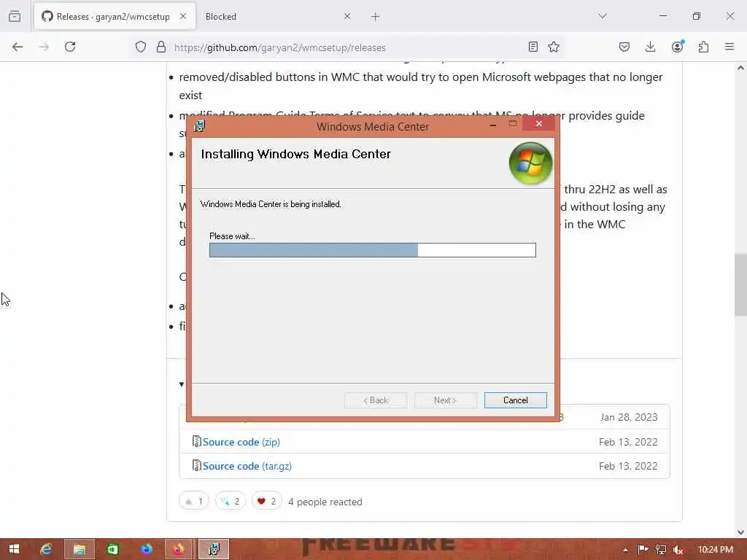Image resolution: width=747 pixels, height=560 pixels.
Task: Close the Blocked tab
Action: (x=347, y=16)
